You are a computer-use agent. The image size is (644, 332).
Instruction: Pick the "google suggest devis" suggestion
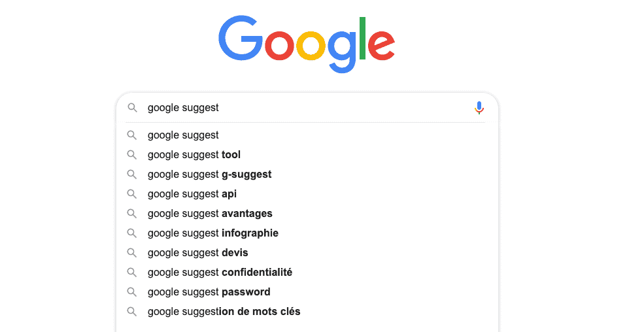point(198,253)
